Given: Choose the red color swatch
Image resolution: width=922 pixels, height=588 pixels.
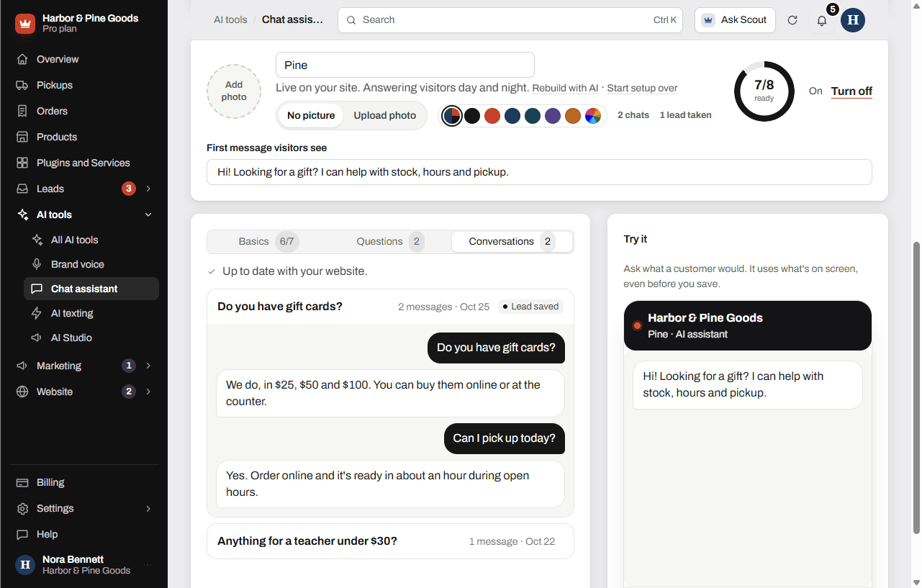Looking at the screenshot, I should [492, 115].
